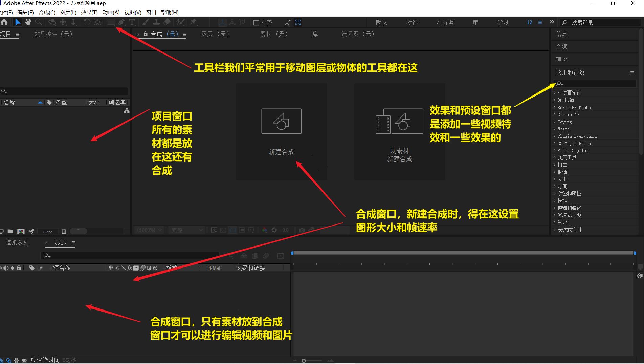The width and height of the screenshot is (644, 364).
Task: Select the Text tool
Action: tap(132, 22)
